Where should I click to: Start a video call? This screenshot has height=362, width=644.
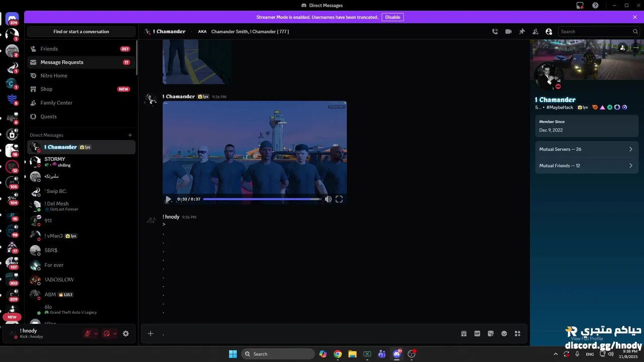click(509, 31)
